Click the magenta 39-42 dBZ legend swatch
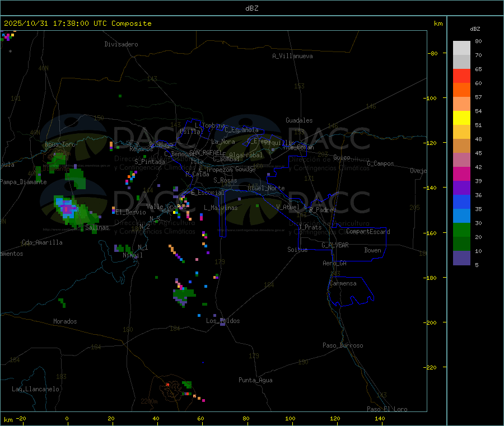Viewport: 504px width, 426px height. point(461,174)
